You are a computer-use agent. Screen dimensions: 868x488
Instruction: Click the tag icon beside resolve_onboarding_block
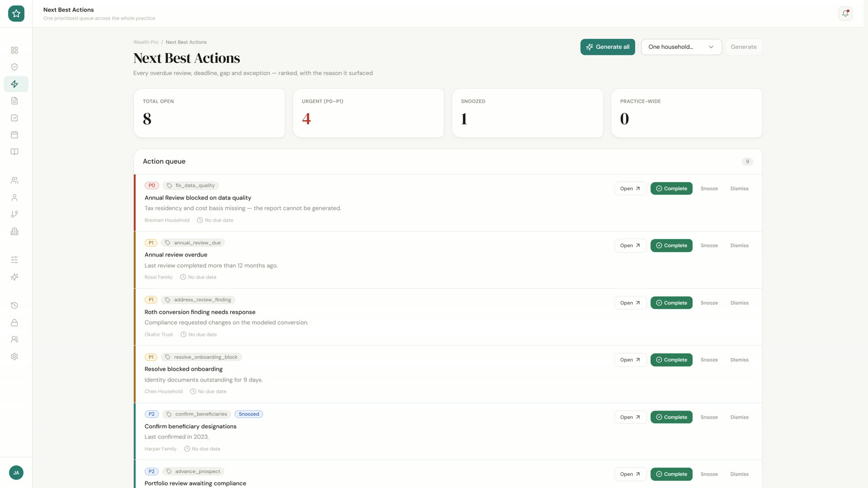point(168,357)
